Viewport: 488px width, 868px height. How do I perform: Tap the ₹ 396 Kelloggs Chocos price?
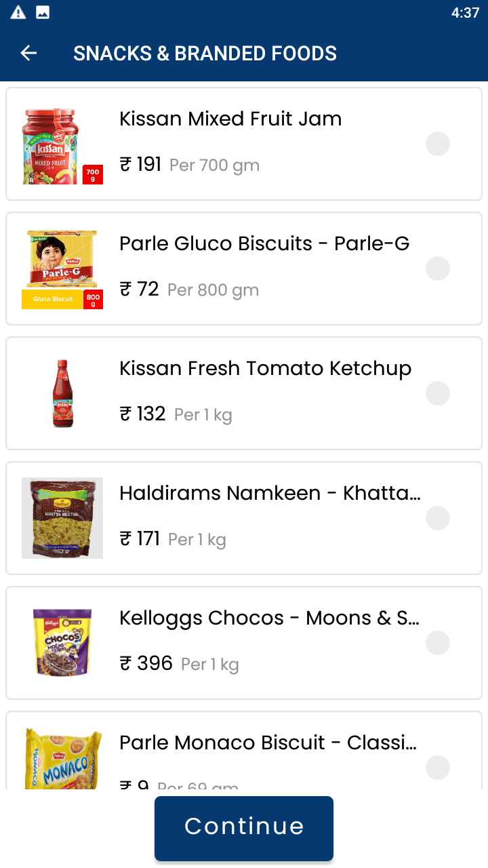pyautogui.click(x=146, y=663)
